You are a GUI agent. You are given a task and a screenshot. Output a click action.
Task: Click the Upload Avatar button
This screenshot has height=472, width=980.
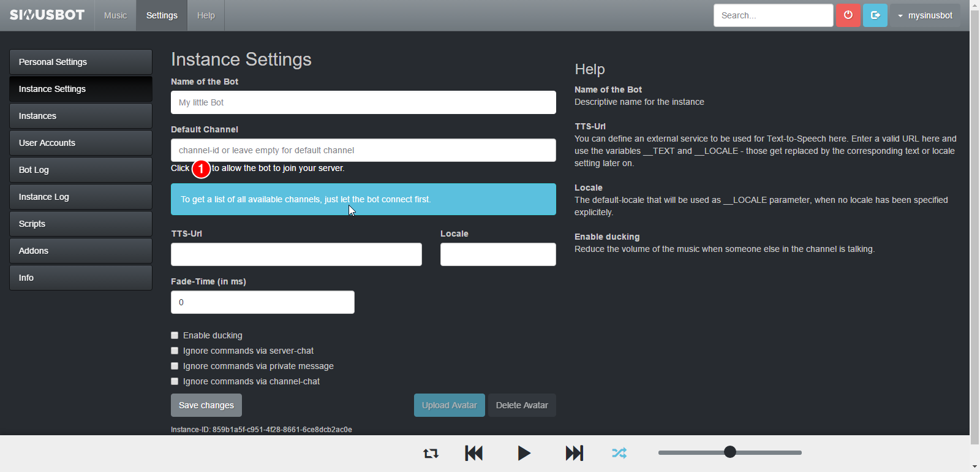[449, 405]
